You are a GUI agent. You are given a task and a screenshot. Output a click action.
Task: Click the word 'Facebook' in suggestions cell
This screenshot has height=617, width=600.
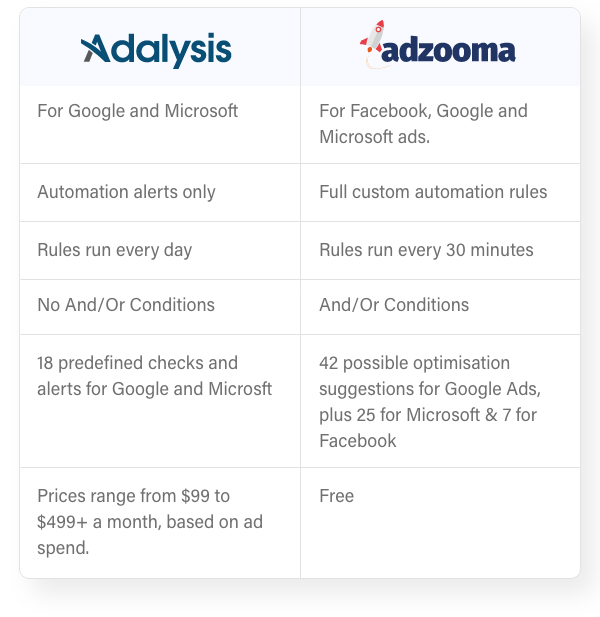[x=358, y=441]
